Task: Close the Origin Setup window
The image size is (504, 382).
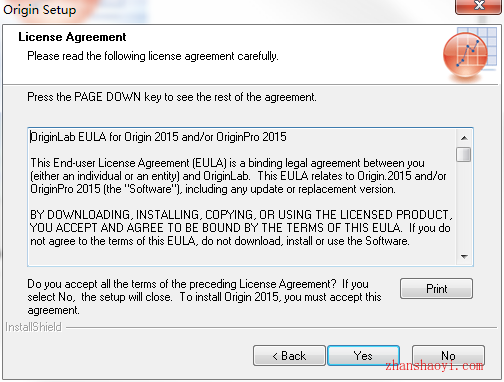Action: pos(479,6)
